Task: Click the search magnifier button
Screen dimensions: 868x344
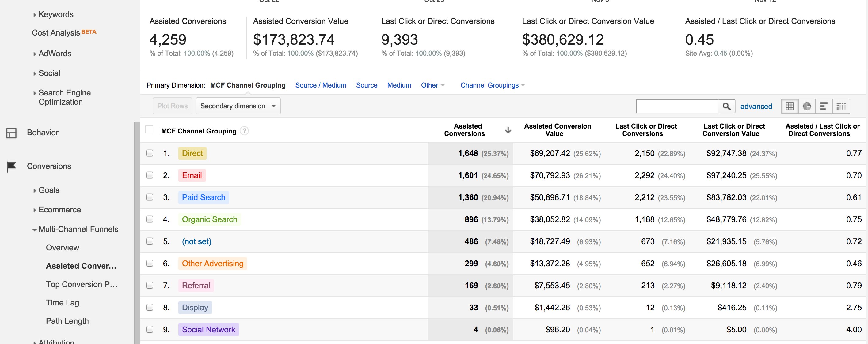Action: pos(726,107)
